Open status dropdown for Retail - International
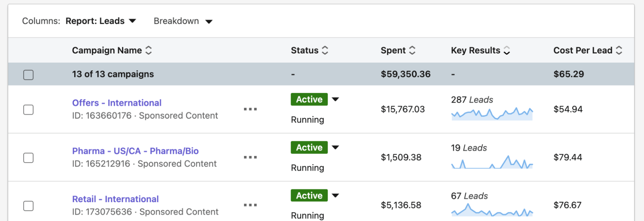This screenshot has height=221, width=644. 336,196
